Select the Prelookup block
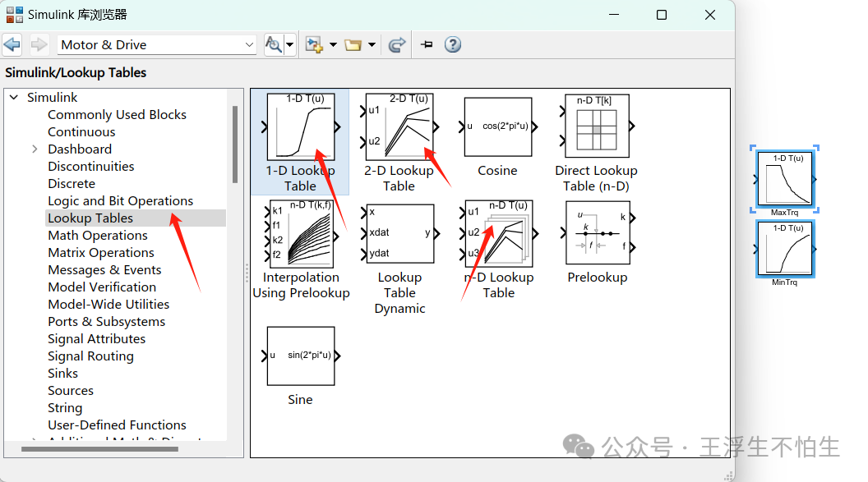 [597, 233]
